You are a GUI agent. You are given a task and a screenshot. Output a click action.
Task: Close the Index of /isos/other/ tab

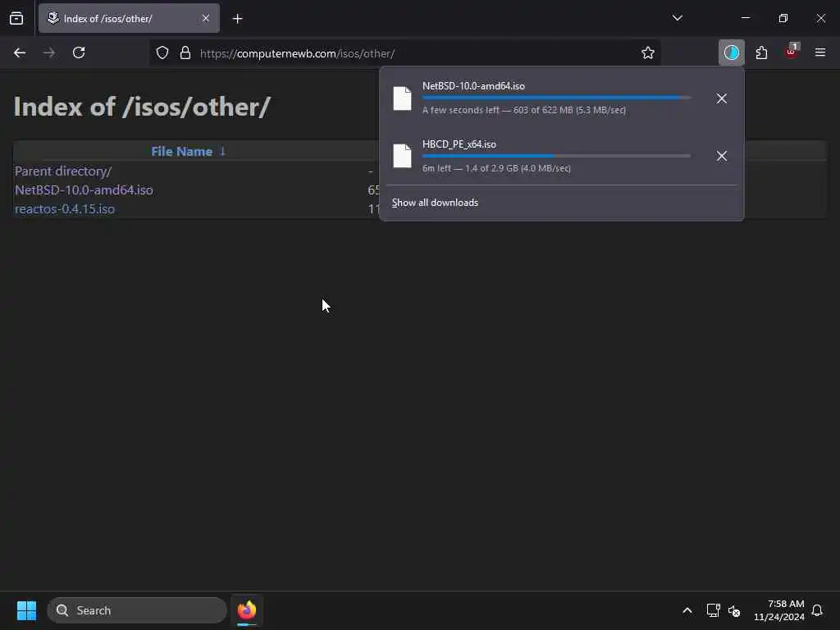point(206,18)
